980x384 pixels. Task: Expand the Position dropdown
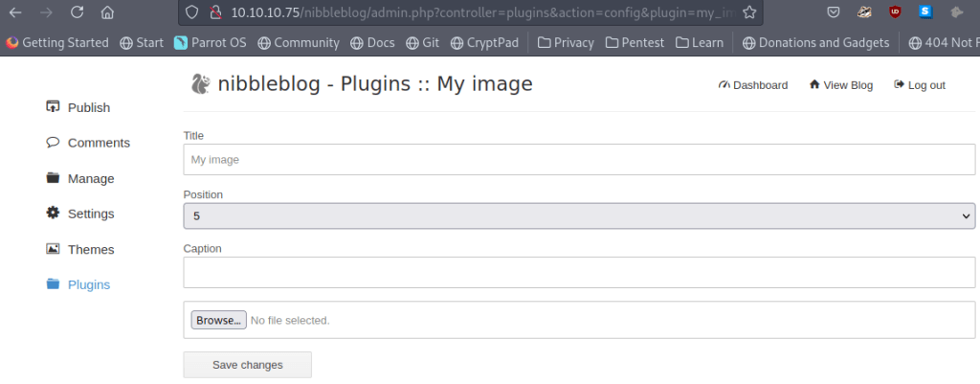[579, 216]
